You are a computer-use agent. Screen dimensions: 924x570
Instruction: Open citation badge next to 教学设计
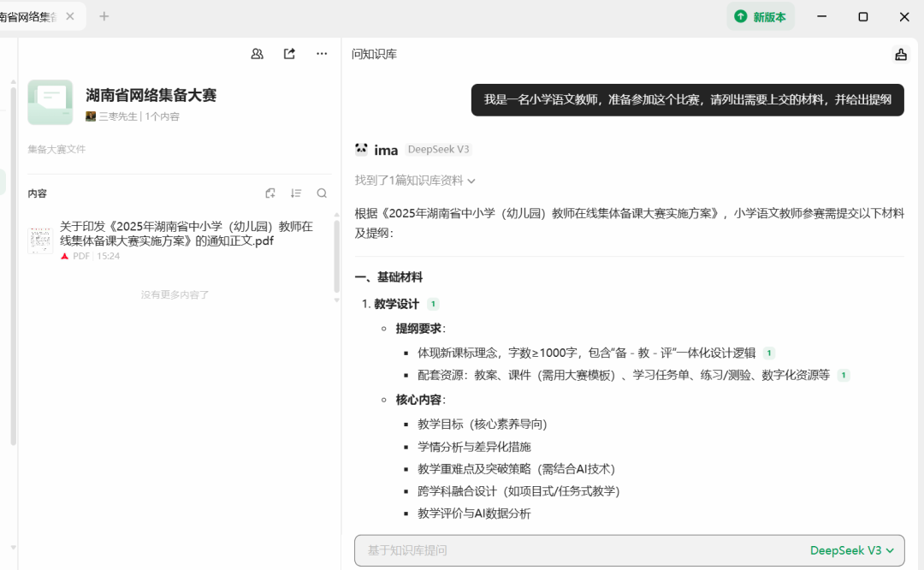[432, 303]
